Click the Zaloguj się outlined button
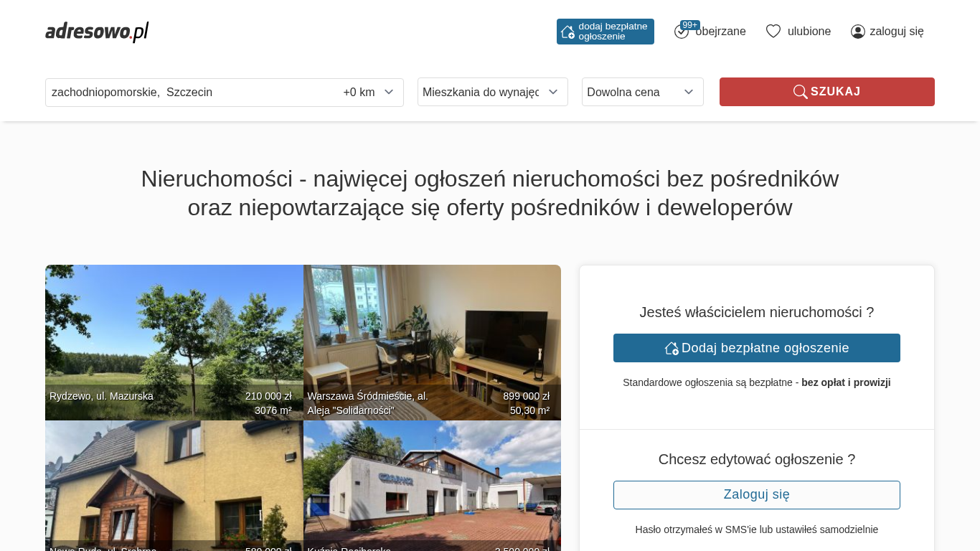This screenshot has width=980, height=551. click(x=757, y=495)
